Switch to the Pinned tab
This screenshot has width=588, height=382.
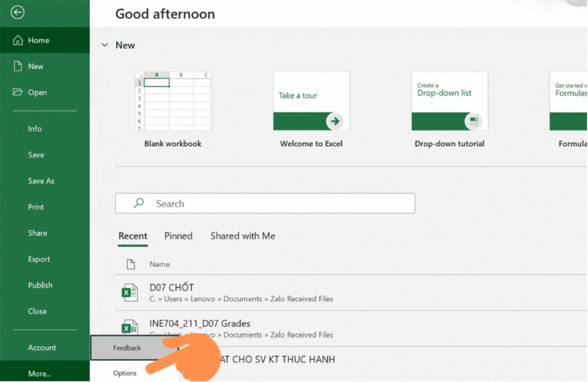coord(178,236)
